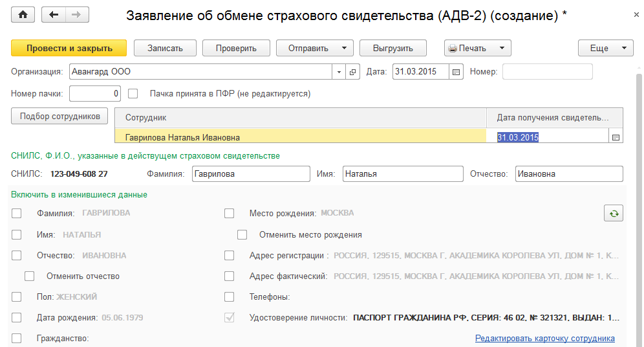The height and width of the screenshot is (347, 644).
Task: Expand the Отправить dropdown arrow
Action: point(344,48)
